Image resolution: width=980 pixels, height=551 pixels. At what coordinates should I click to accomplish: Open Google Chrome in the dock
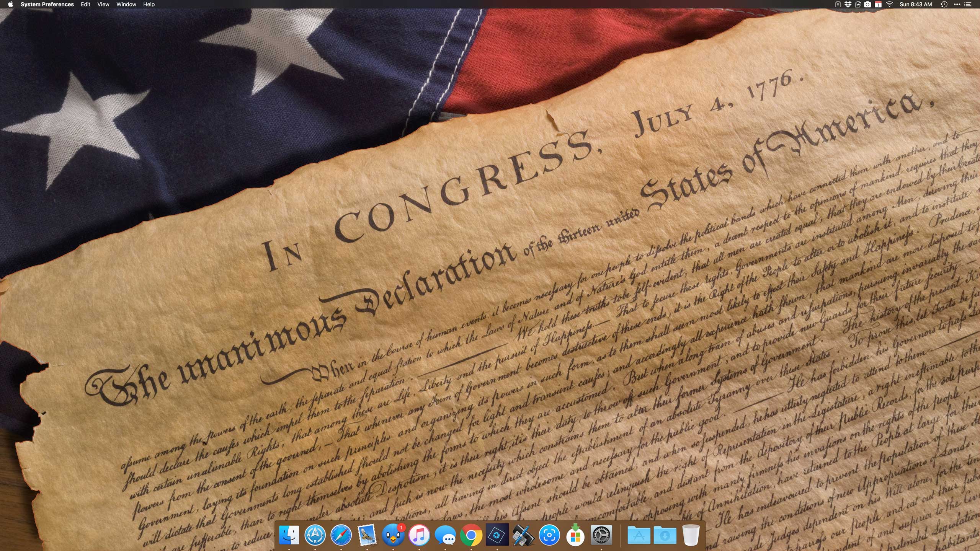(471, 535)
